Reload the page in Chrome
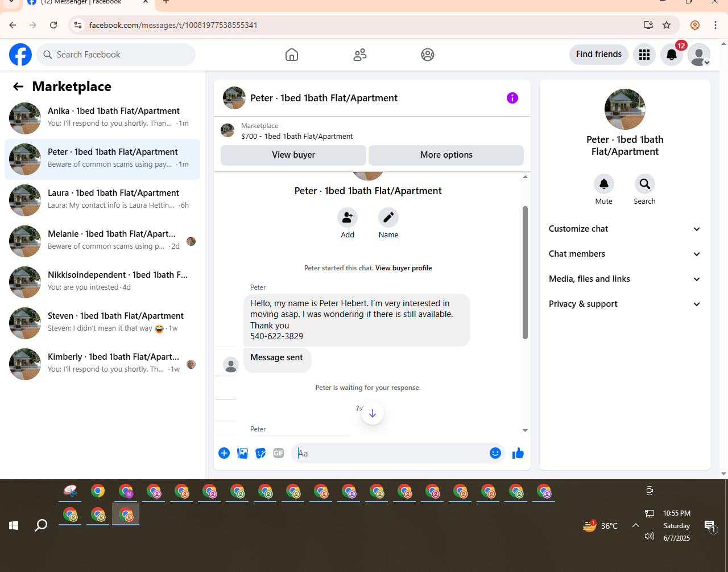This screenshot has height=572, width=728. 53,25
